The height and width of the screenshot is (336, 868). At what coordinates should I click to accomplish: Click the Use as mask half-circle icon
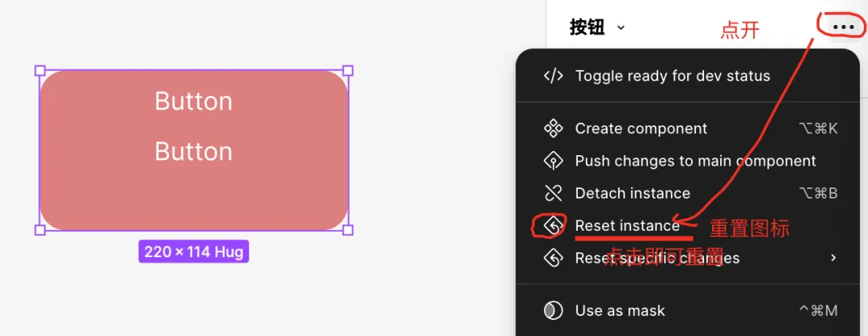click(553, 310)
